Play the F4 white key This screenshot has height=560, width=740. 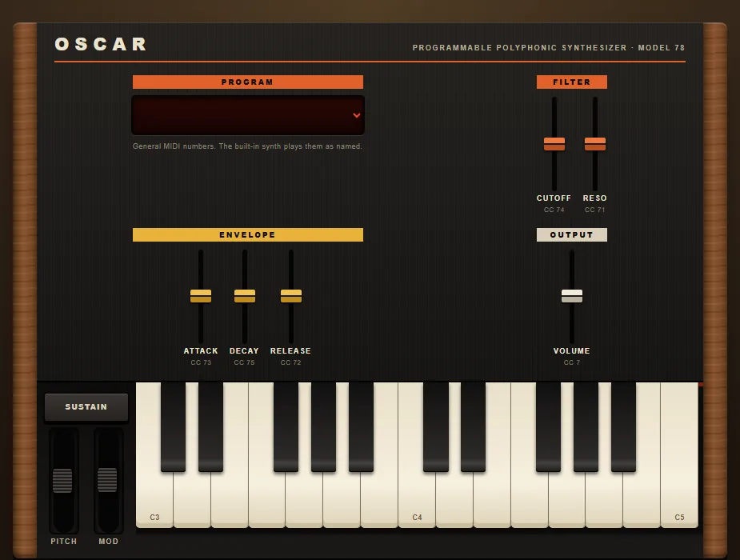point(530,500)
